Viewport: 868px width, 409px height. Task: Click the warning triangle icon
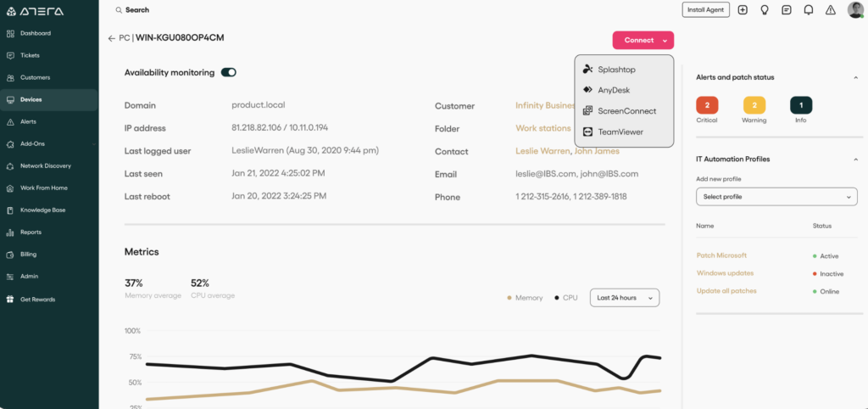pyautogui.click(x=831, y=10)
